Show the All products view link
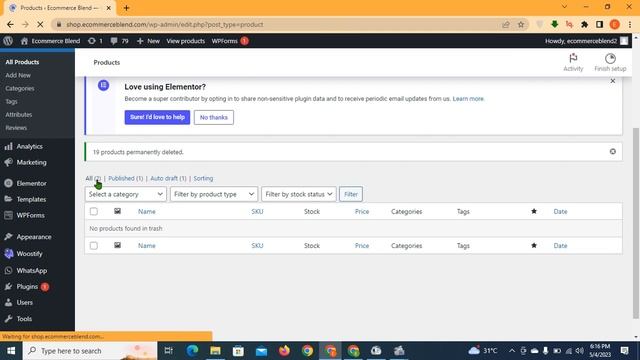This screenshot has width=640, height=360. (x=93, y=178)
